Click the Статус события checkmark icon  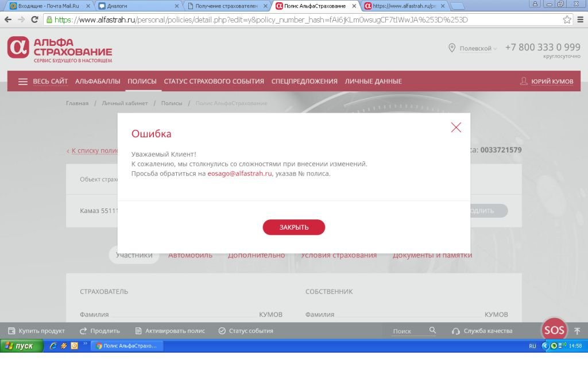[x=222, y=331]
